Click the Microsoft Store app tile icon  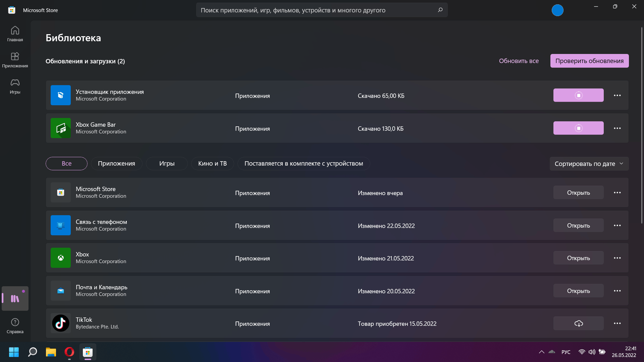[61, 192]
